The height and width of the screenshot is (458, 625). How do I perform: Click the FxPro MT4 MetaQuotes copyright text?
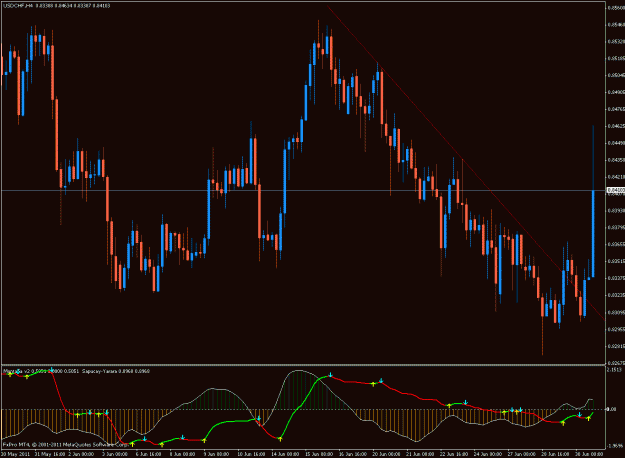(66, 444)
